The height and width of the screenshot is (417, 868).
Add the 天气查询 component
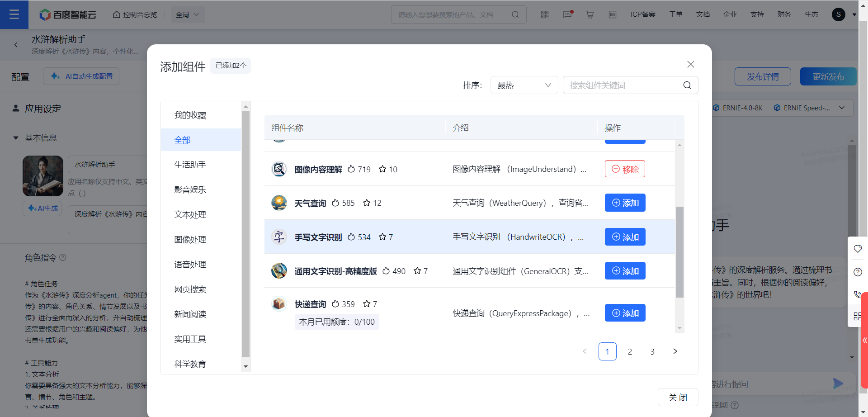[x=625, y=203]
